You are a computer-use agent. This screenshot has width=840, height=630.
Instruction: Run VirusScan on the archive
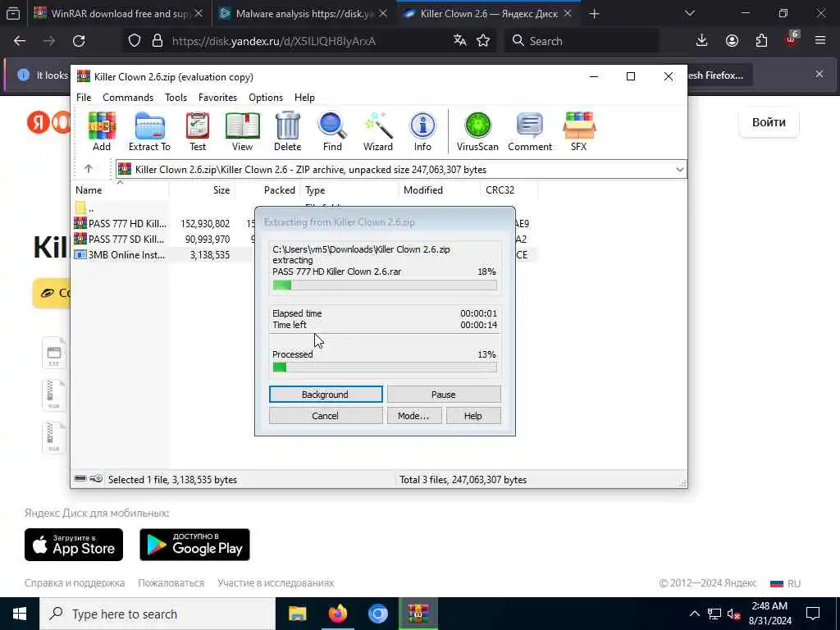[477, 131]
